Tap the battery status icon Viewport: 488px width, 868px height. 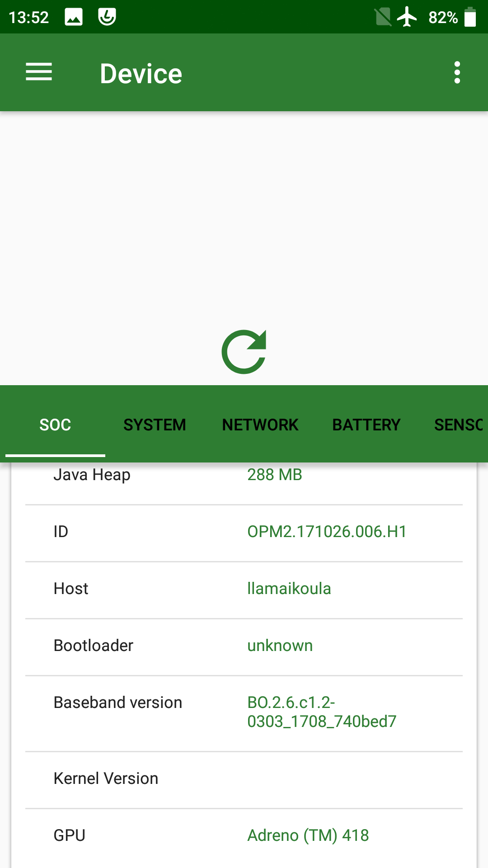click(x=470, y=17)
